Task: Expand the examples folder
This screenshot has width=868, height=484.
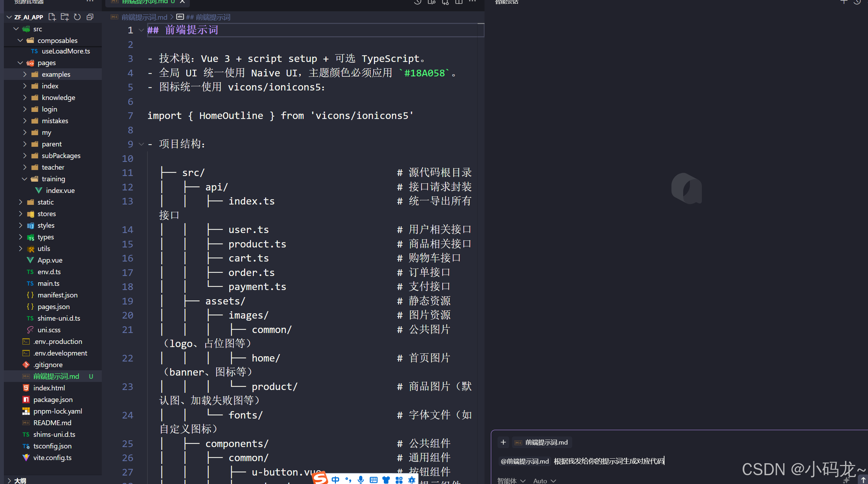Action: (x=25, y=74)
